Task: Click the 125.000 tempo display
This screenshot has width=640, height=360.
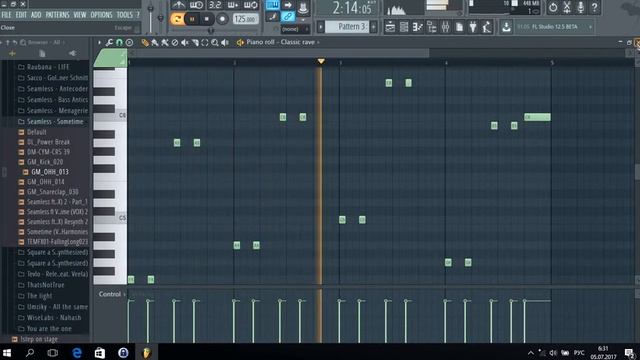Action: click(x=245, y=19)
